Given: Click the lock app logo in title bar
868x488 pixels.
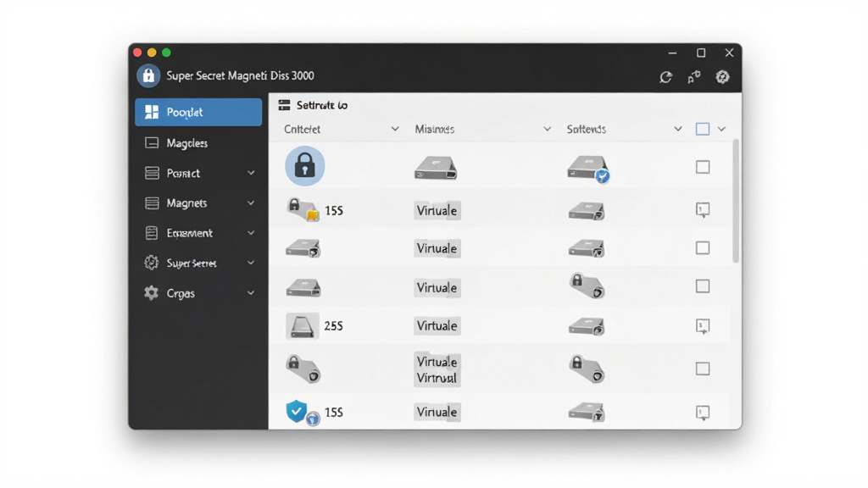Looking at the screenshot, I should coord(148,75).
